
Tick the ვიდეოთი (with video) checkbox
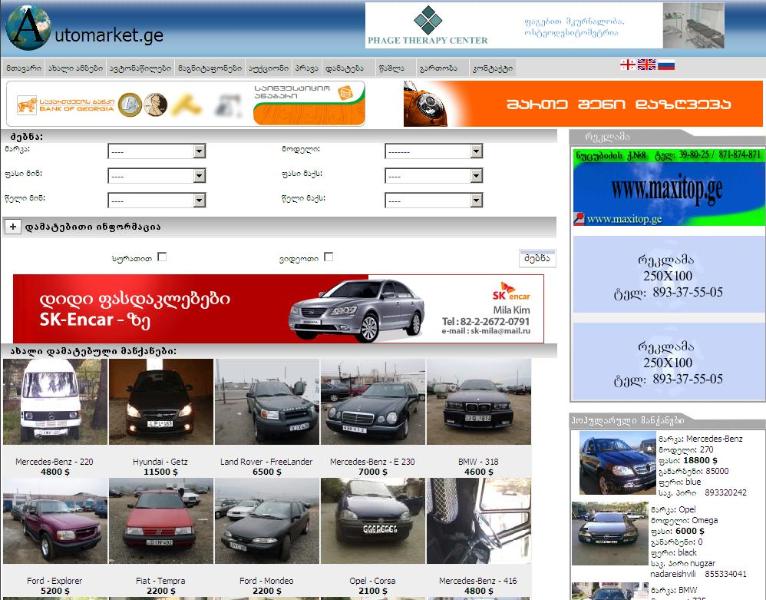point(328,257)
